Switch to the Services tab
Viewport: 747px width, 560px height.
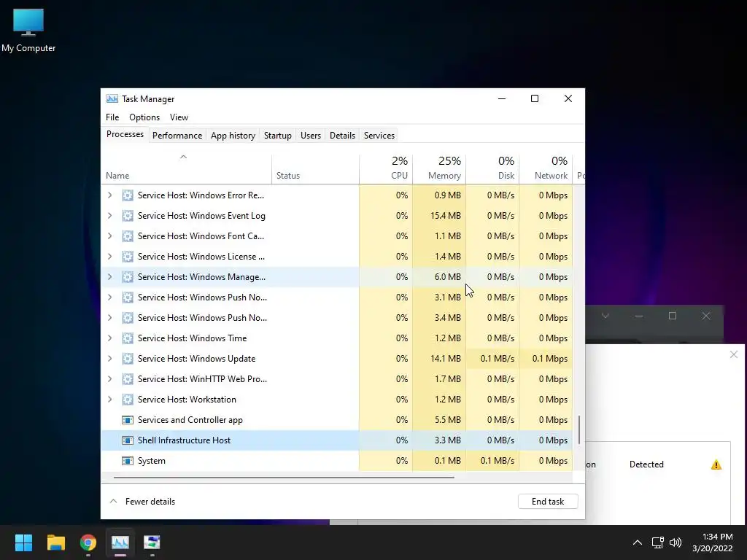379,135
